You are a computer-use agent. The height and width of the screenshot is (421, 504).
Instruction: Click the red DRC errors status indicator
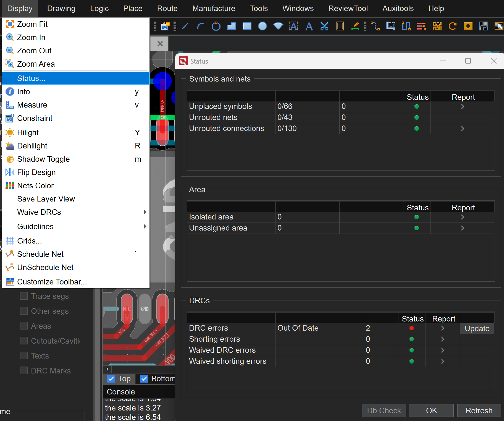tap(411, 328)
